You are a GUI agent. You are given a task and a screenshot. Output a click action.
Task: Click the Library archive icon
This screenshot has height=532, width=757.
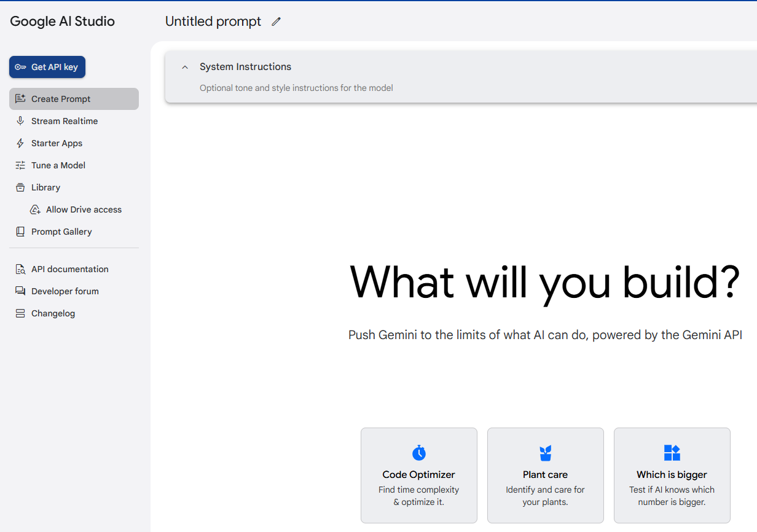pos(20,187)
